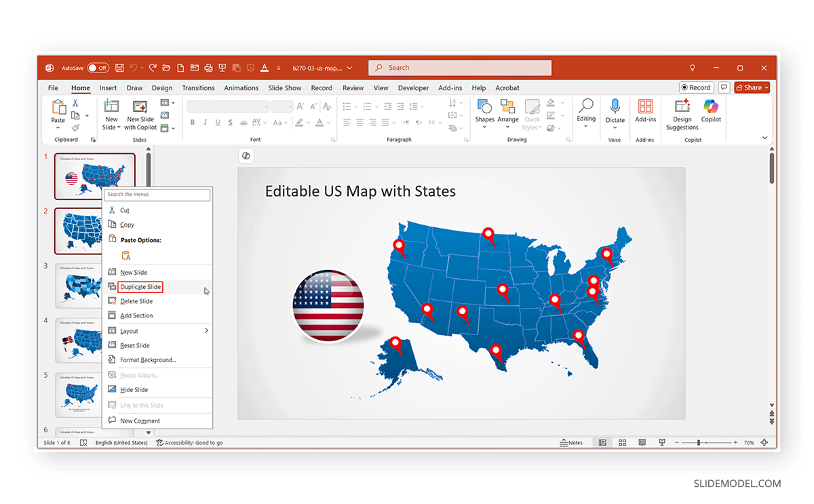
Task: Open the Transitions ribbon tab
Action: pos(198,88)
